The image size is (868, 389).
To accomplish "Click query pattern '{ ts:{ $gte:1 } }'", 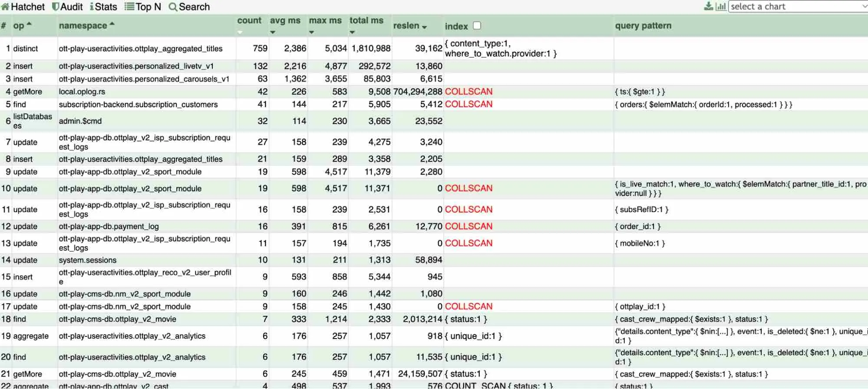I will coord(640,91).
